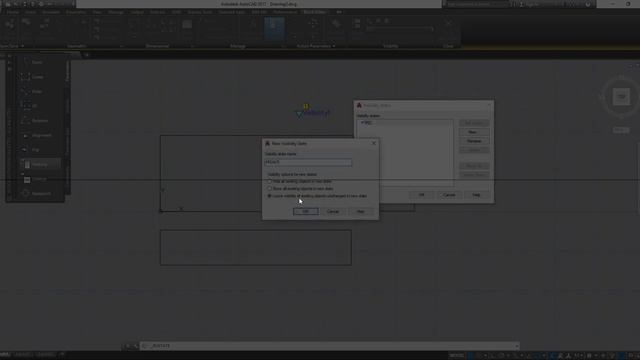Click the MODEL status bar button
The width and height of the screenshot is (640, 360).
pyautogui.click(x=456, y=356)
